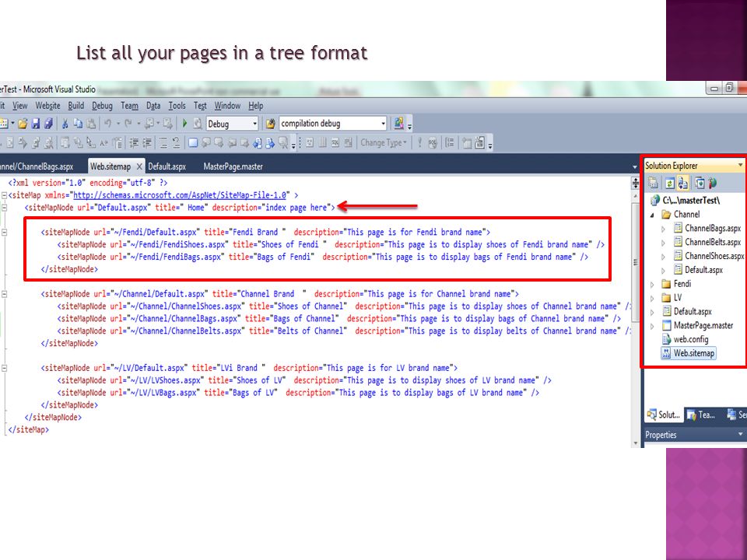
Task: Click the Save (floppy disk) icon
Action: [36, 124]
